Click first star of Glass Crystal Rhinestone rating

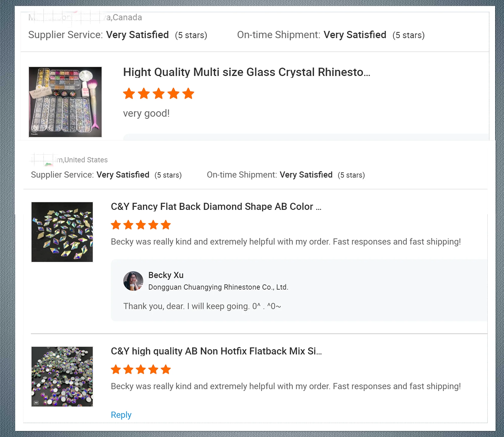coord(129,94)
